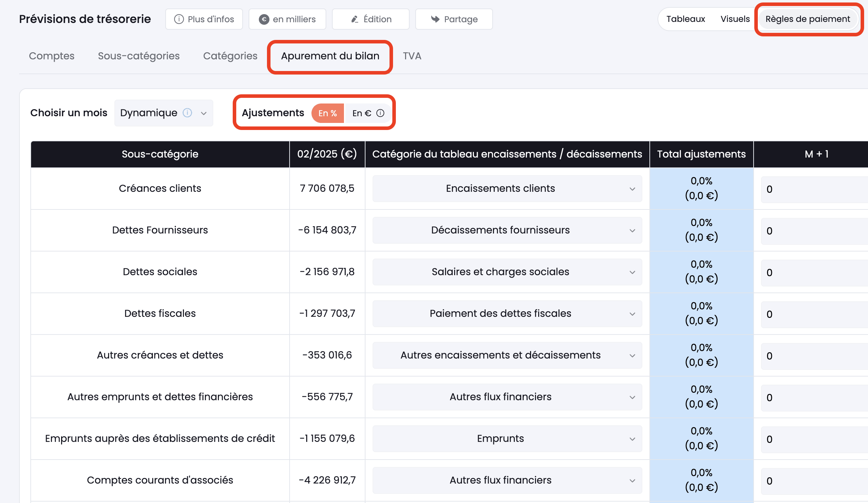Click the Édition button
868x503 pixels.
pyautogui.click(x=371, y=19)
